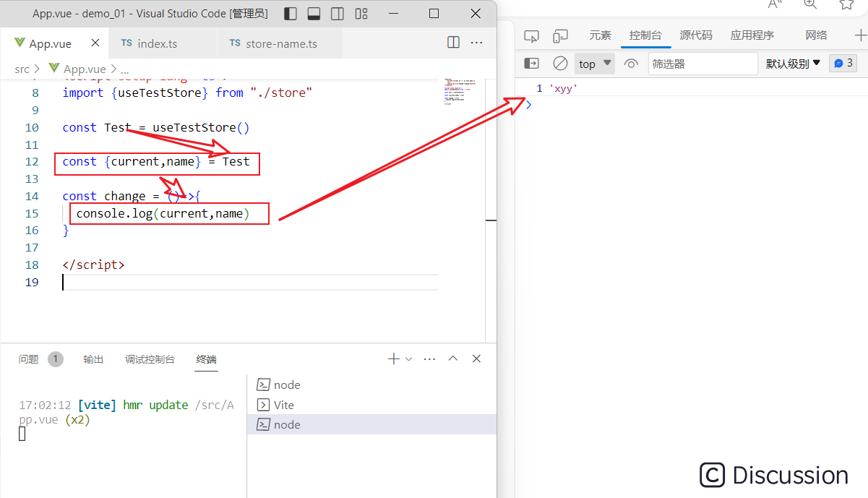Open terminal panel more actions ellipsis
This screenshot has width=868, height=498.
[x=429, y=359]
